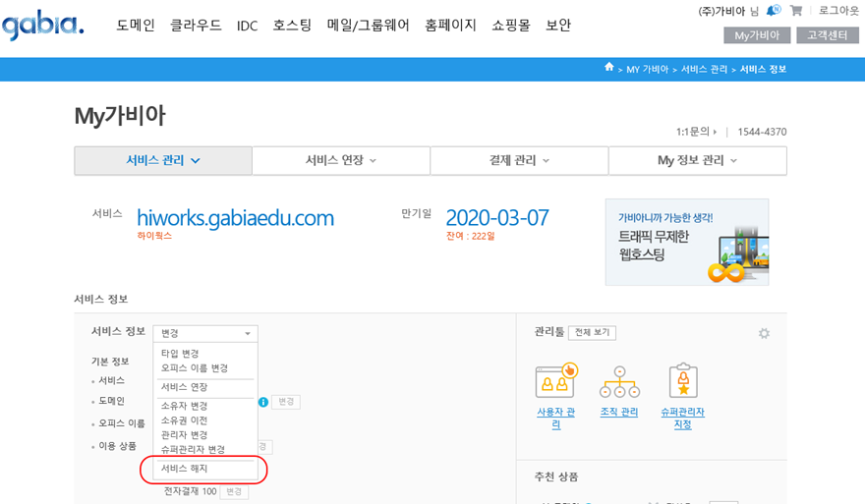Collapse the 변경 service info dropdown
This screenshot has height=504, width=865.
click(205, 333)
